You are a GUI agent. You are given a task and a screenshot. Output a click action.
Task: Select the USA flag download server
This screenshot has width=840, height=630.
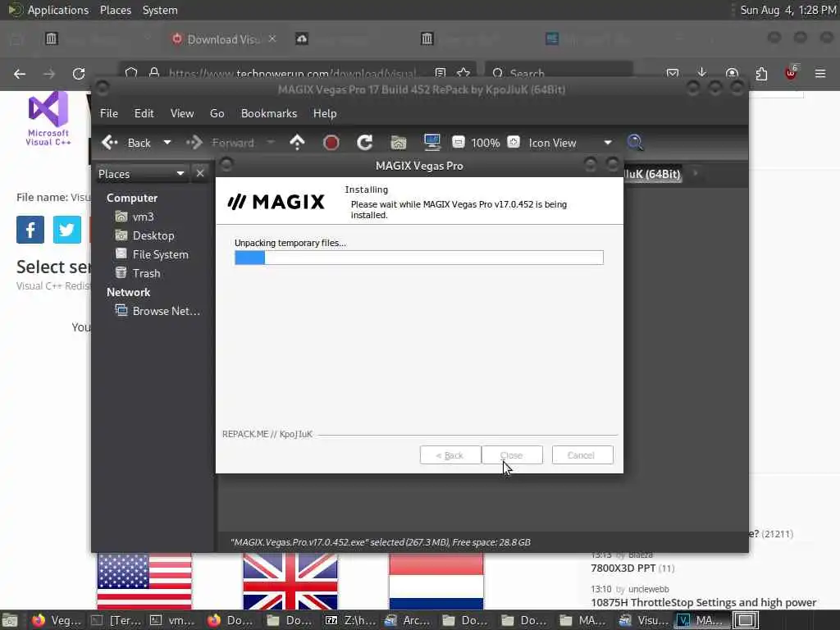[144, 582]
